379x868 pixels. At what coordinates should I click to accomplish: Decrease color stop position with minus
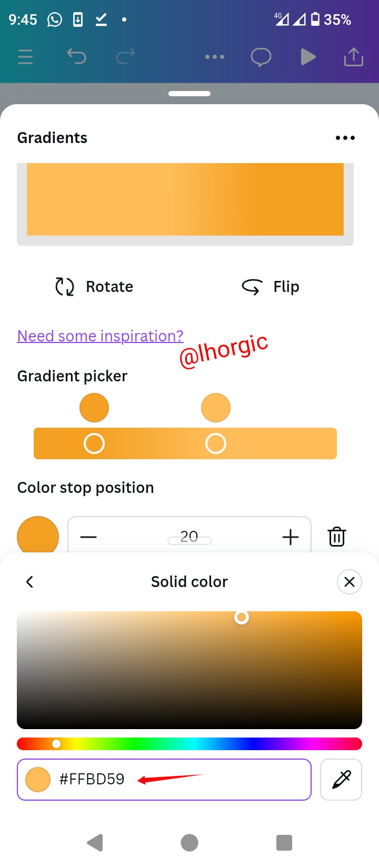(x=88, y=537)
